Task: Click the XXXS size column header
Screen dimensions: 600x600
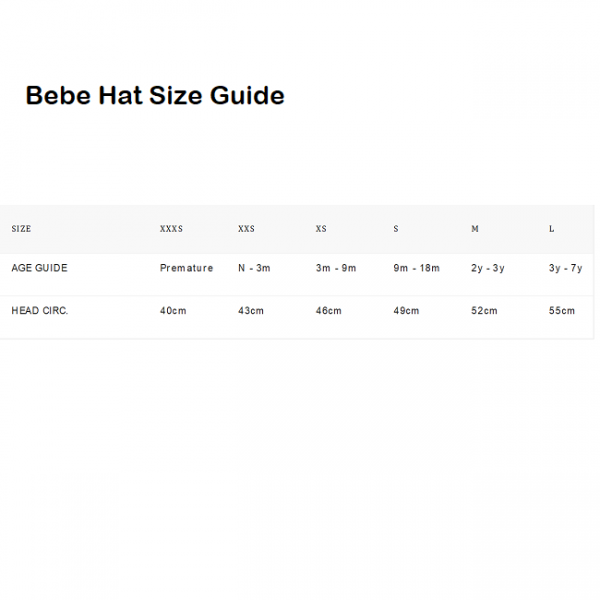Action: point(171,229)
